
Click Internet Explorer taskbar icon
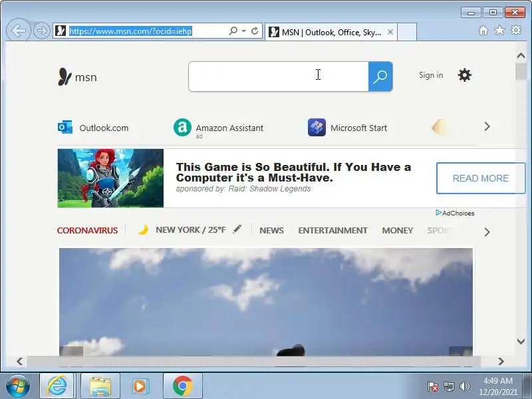coord(57,386)
